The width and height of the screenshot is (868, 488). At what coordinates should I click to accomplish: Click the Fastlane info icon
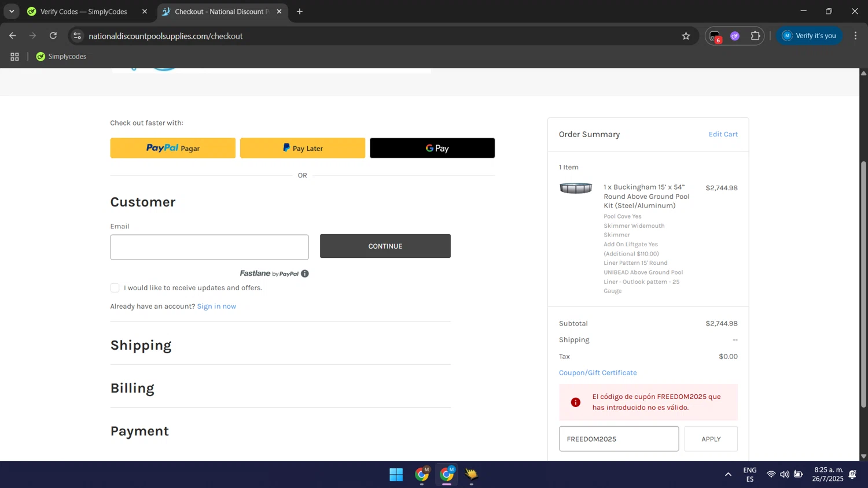305,273
